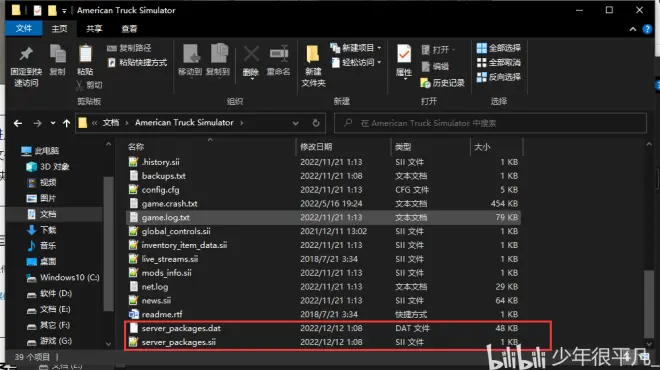660x370 pixels.
Task: Select This PC (此电脑) in sidebar
Action: [x=40, y=151]
